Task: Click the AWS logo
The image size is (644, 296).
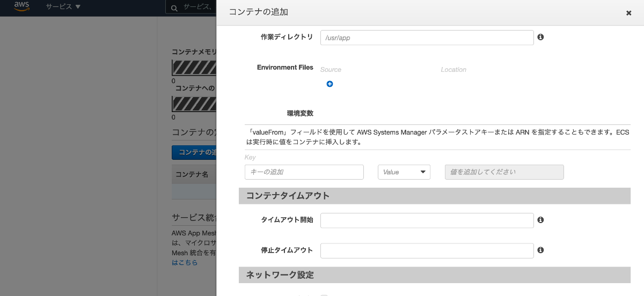Action: tap(21, 6)
